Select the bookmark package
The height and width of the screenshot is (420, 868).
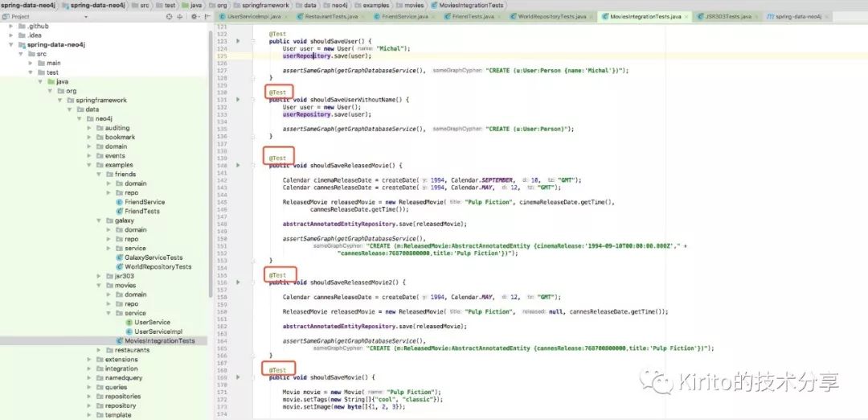click(120, 137)
